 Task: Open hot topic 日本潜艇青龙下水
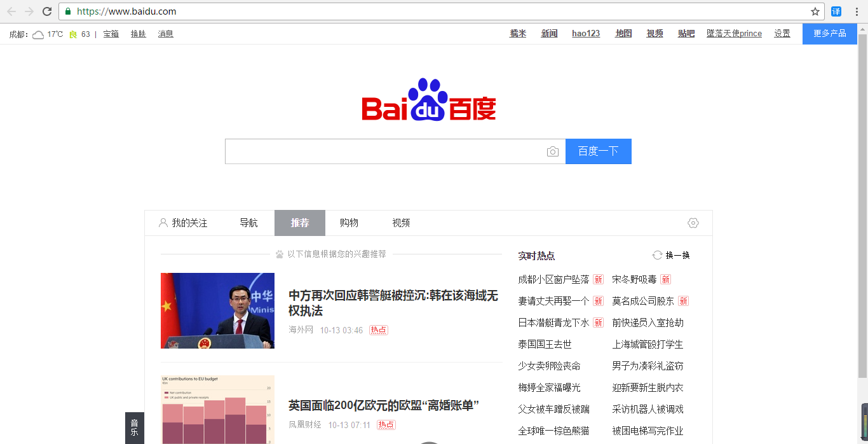coord(553,323)
